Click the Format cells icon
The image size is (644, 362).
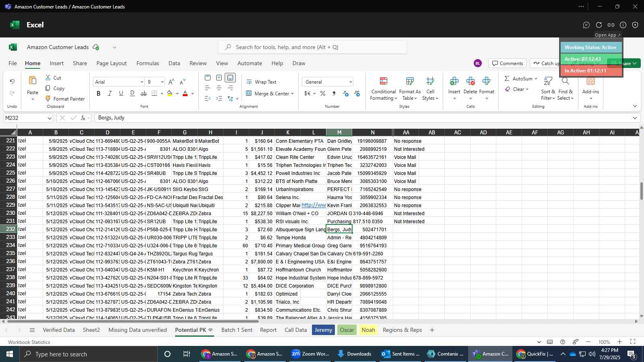click(x=486, y=81)
